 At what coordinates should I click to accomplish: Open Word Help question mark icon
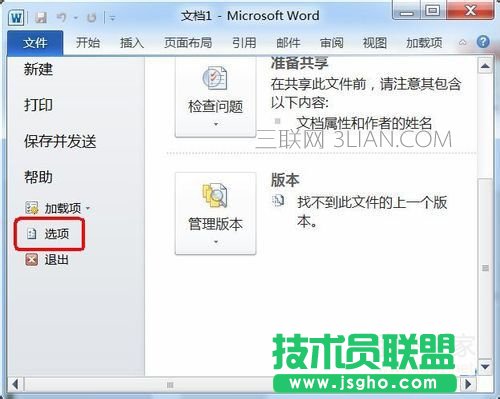click(483, 42)
